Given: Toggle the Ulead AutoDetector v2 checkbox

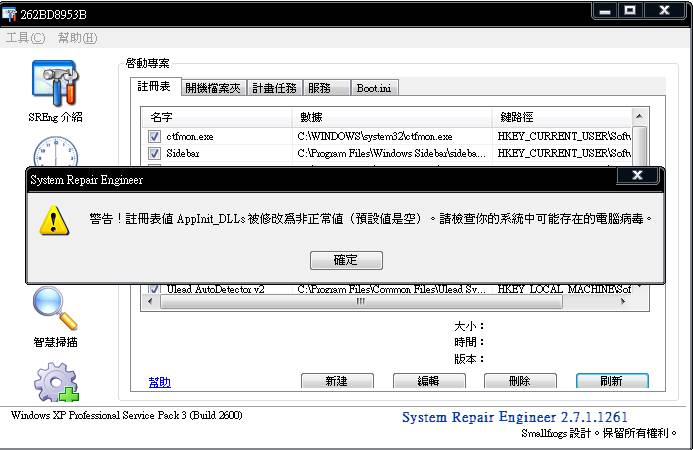Looking at the screenshot, I should coord(154,289).
